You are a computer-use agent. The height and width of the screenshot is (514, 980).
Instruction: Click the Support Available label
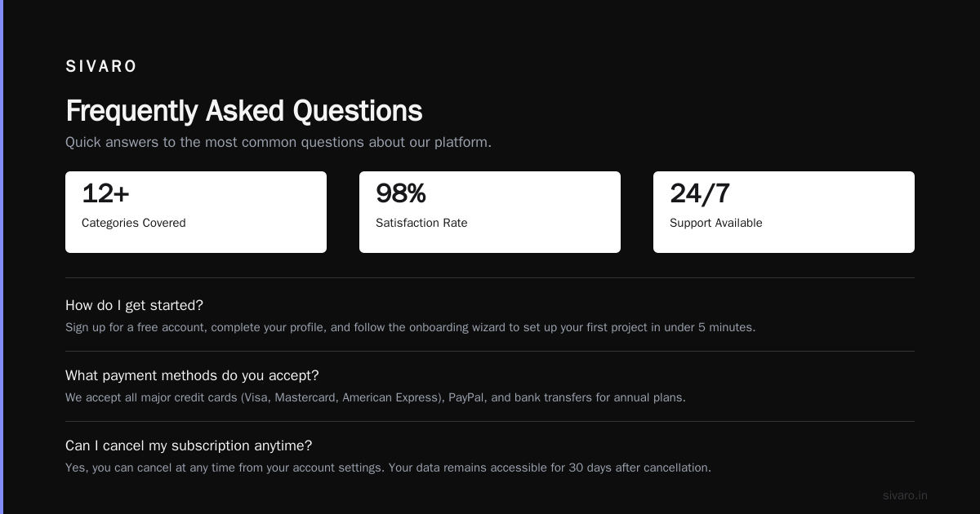[716, 223]
